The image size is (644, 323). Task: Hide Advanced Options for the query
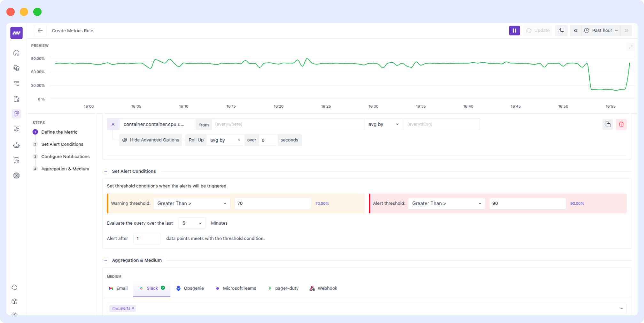[x=151, y=140]
